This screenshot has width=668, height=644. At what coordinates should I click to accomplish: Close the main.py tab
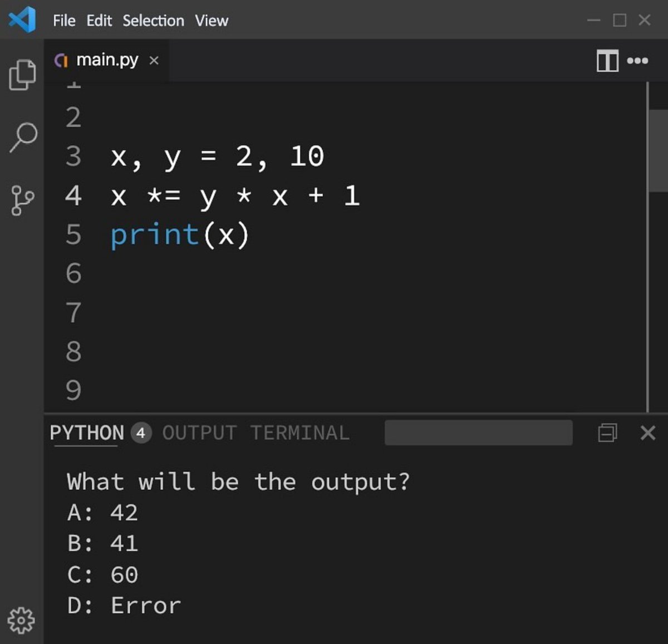tap(154, 61)
